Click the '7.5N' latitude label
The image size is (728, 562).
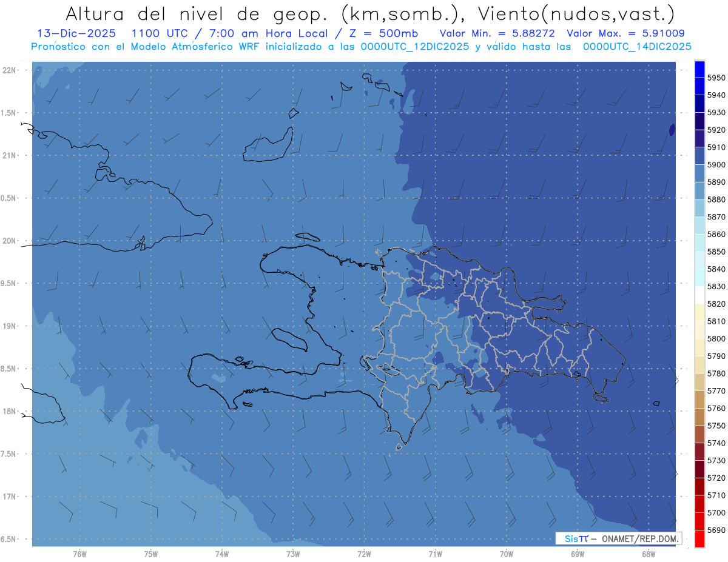pyautogui.click(x=9, y=453)
